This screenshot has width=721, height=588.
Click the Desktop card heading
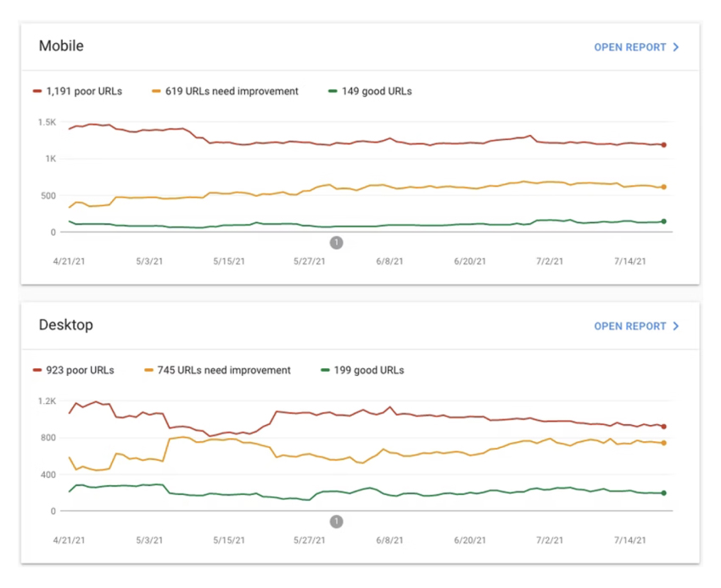(65, 325)
